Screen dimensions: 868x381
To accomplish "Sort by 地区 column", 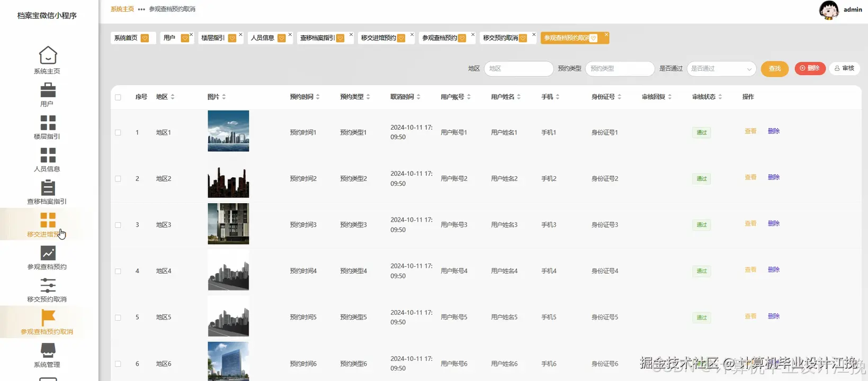I will coord(173,97).
